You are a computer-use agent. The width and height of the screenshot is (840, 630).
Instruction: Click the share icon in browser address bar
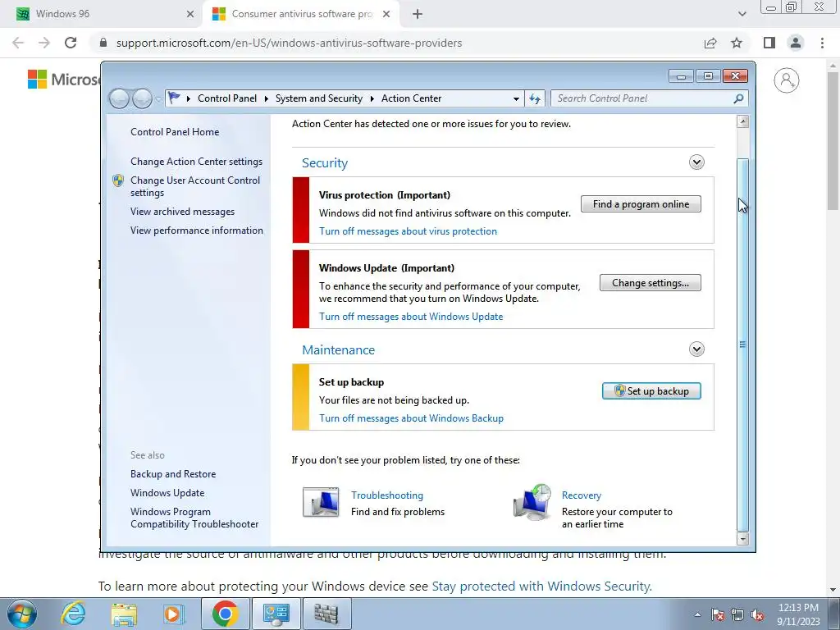710,43
